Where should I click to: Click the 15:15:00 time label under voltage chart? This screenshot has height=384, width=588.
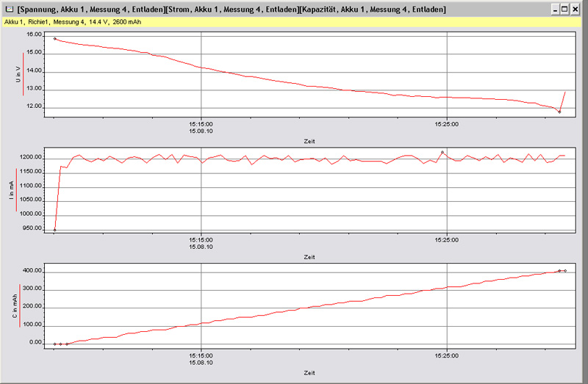click(201, 123)
